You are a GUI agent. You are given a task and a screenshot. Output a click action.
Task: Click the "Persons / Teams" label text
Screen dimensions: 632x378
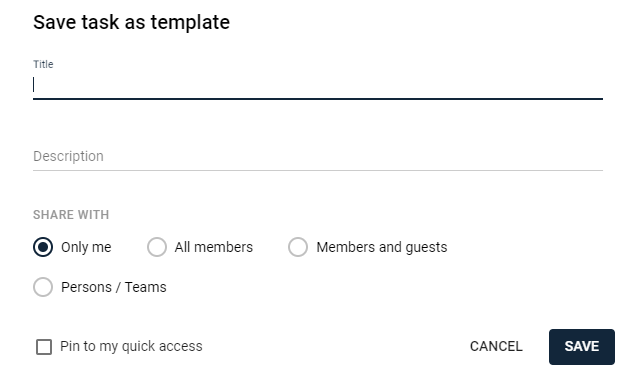point(114,287)
